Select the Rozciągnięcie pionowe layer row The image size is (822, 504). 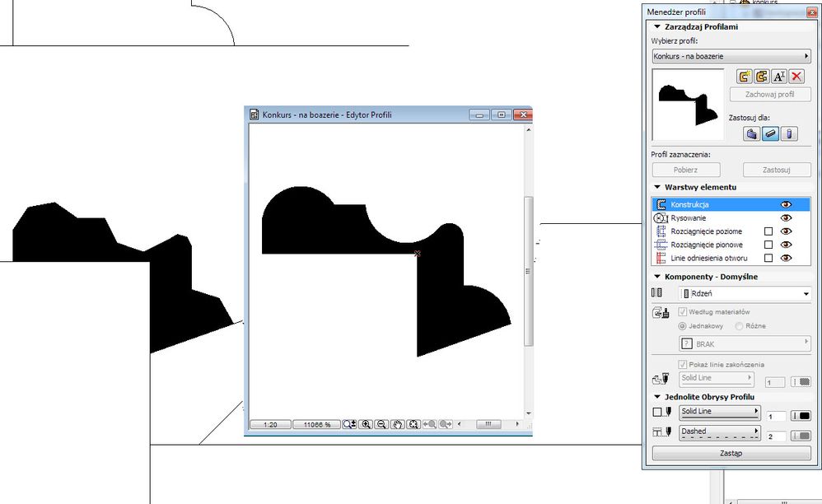pos(731,245)
